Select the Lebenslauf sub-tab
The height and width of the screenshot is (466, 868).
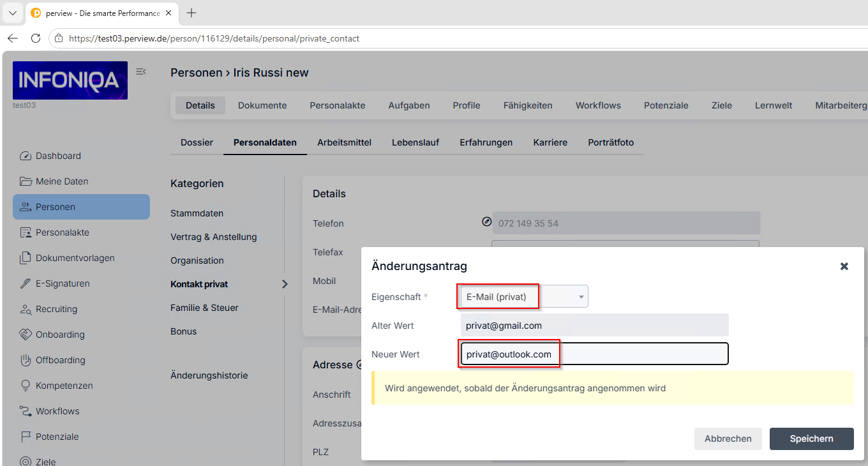(415, 142)
